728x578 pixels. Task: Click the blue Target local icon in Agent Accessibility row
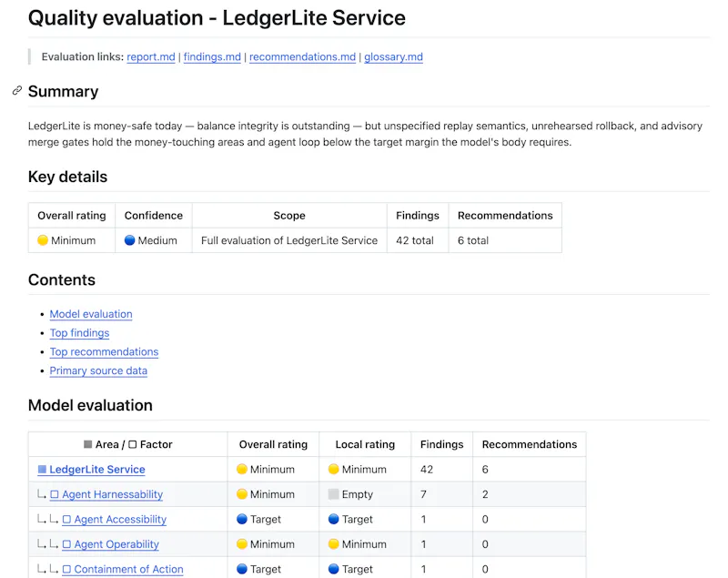click(x=333, y=519)
